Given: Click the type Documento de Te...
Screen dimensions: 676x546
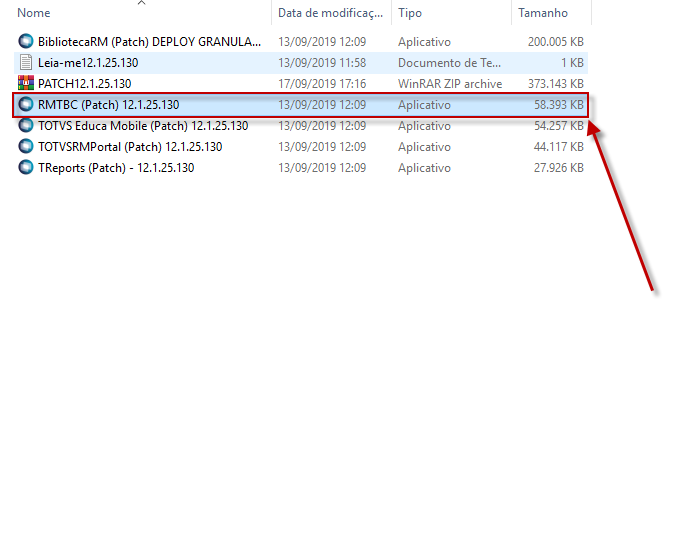Looking at the screenshot, I should pos(449,63).
